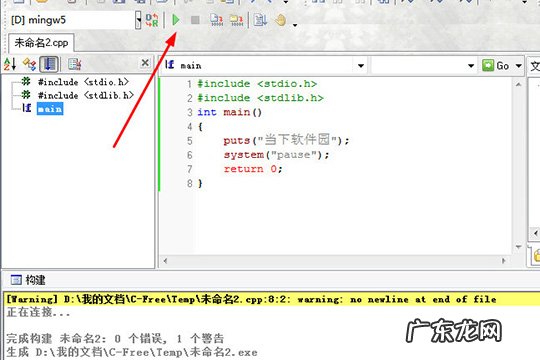The width and height of the screenshot is (540, 360).
Task: Click the editor vertical scrollbar down arrow
Action: 518,247
